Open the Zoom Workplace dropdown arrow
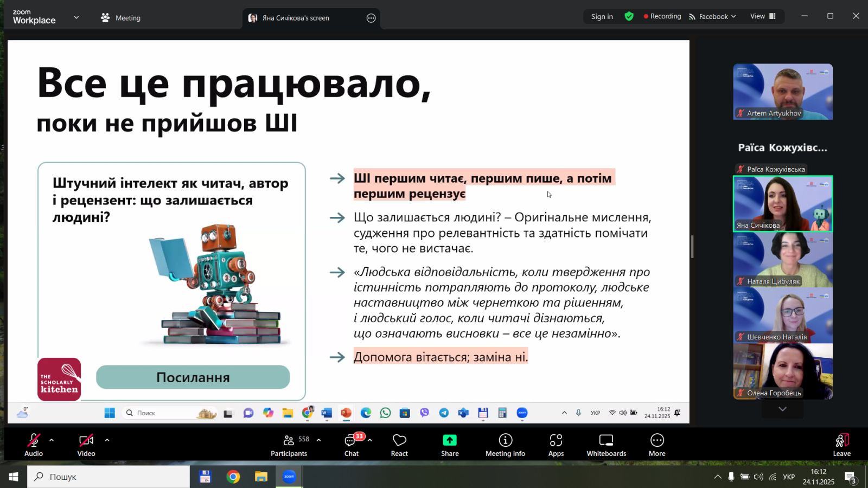This screenshot has width=868, height=488. [x=76, y=17]
